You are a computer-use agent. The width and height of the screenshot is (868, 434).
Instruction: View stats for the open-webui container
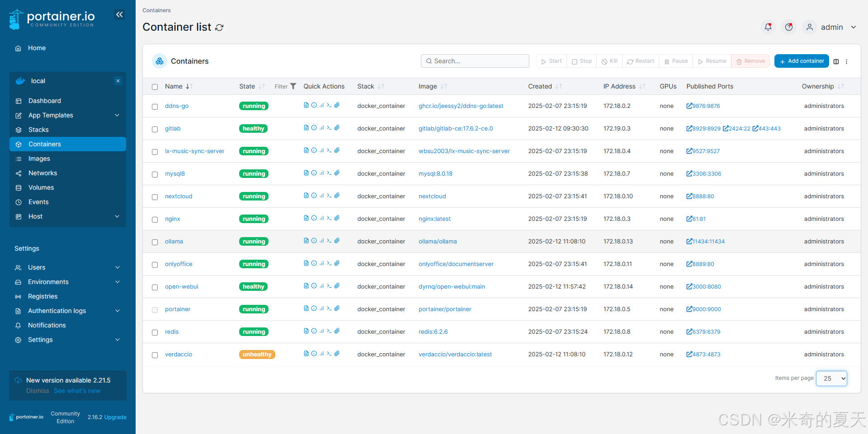point(321,286)
